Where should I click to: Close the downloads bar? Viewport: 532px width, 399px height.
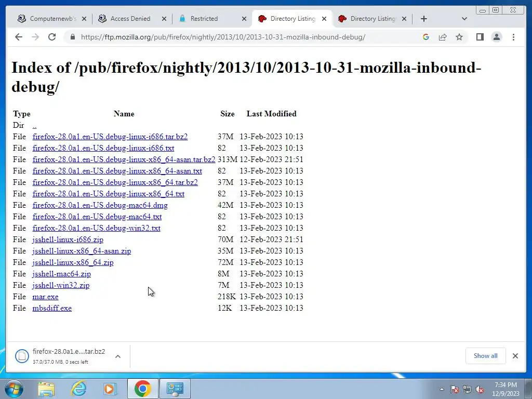point(515,356)
